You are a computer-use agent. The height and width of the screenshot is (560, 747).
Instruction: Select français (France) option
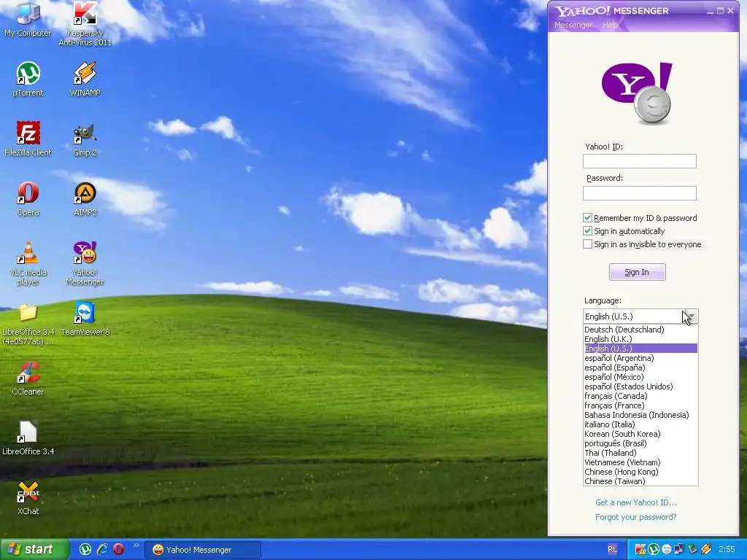pyautogui.click(x=640, y=405)
